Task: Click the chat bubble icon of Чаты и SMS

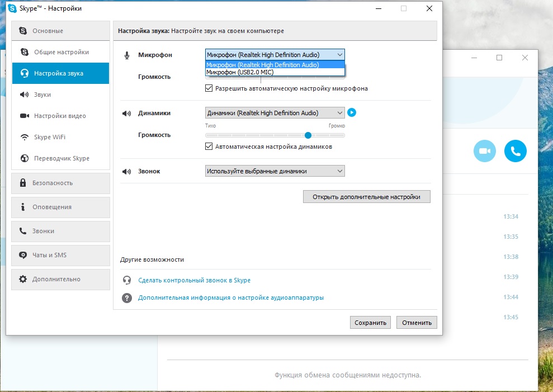Action: click(x=23, y=255)
